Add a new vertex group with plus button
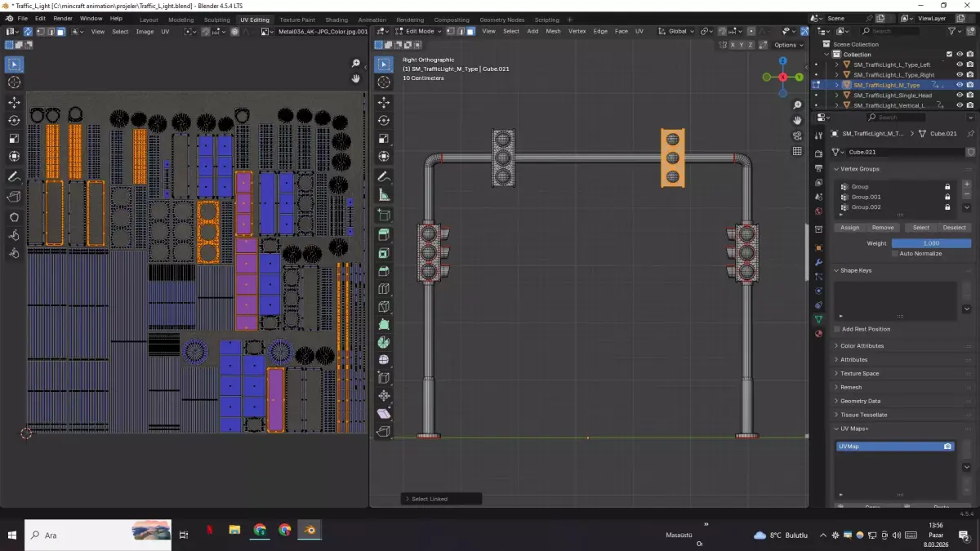 coord(967,184)
